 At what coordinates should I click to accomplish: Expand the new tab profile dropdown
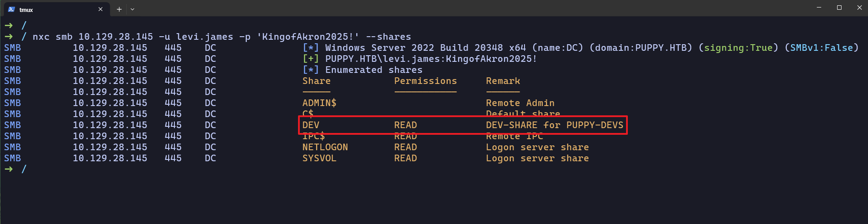click(132, 9)
